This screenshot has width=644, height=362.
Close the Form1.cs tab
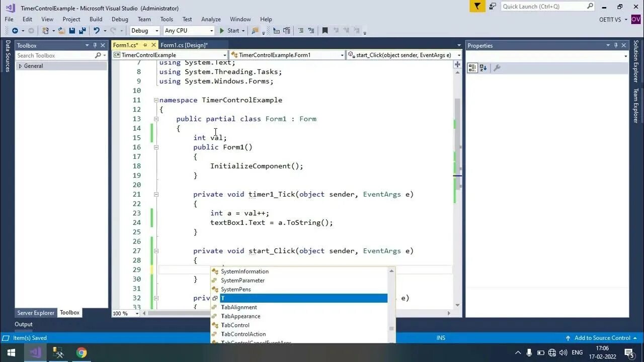pos(152,45)
